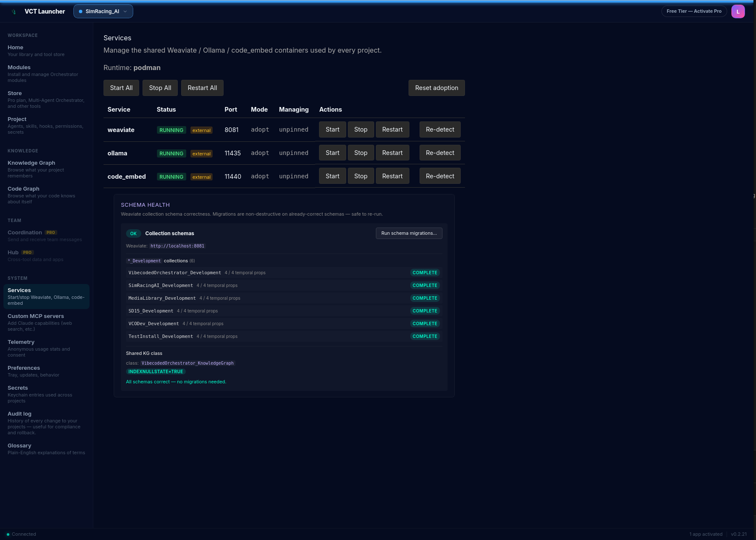This screenshot has width=756, height=540.
Task: Start the weaviate service
Action: tap(333, 129)
